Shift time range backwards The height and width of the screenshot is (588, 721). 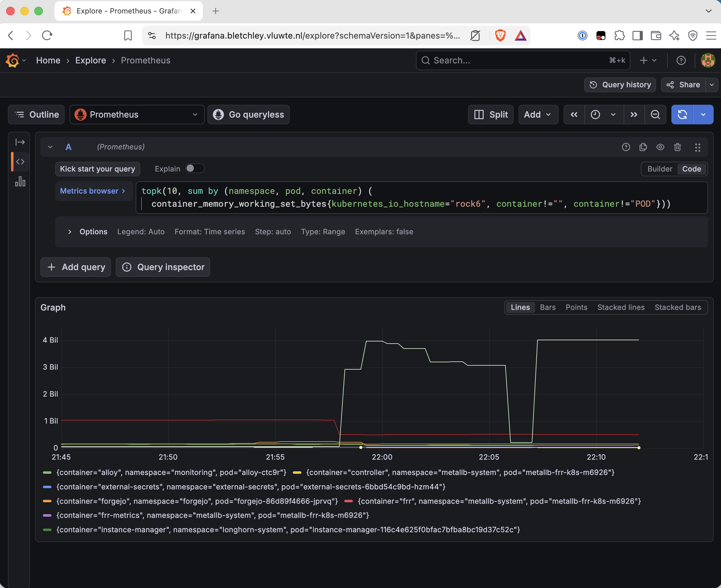(574, 115)
